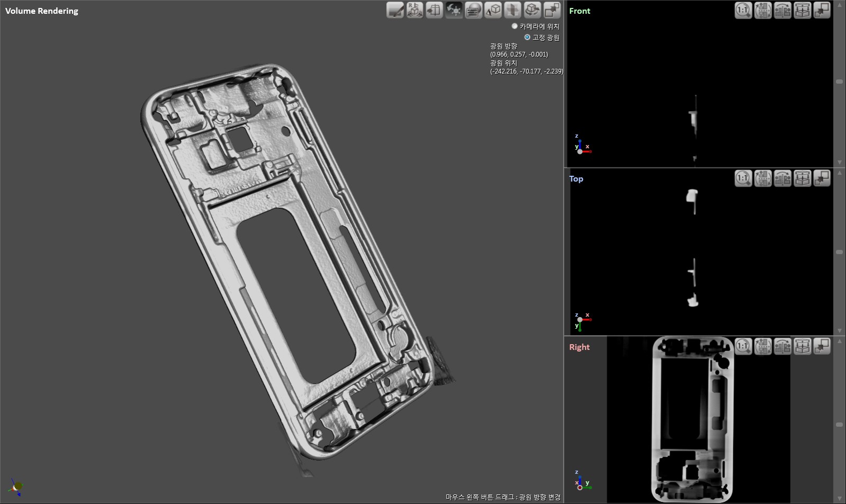Click 1:1 zoom icon in Front view
Screen dimensions: 846x504
click(743, 10)
